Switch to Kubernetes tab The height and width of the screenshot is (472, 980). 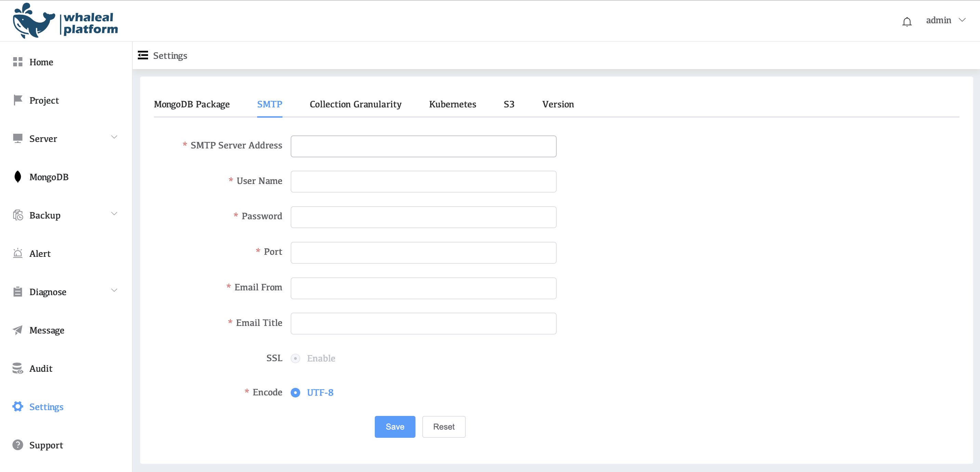(x=453, y=104)
